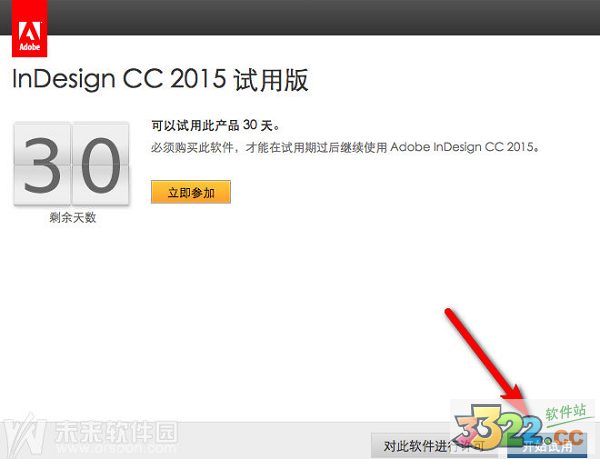Click the InDesign CC 2015 试用版 heading
600x459 pixels.
coord(160,80)
